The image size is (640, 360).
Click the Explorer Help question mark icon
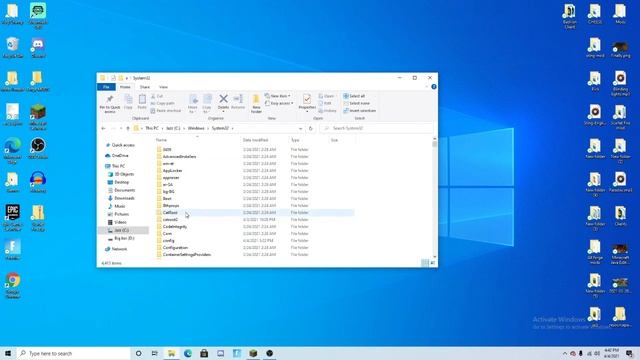pyautogui.click(x=433, y=87)
